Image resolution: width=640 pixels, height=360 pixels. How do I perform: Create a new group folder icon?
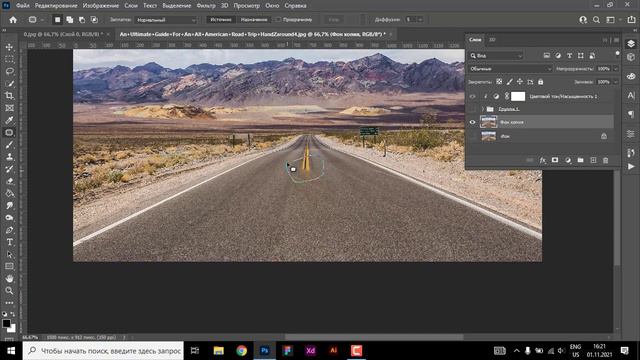point(580,160)
